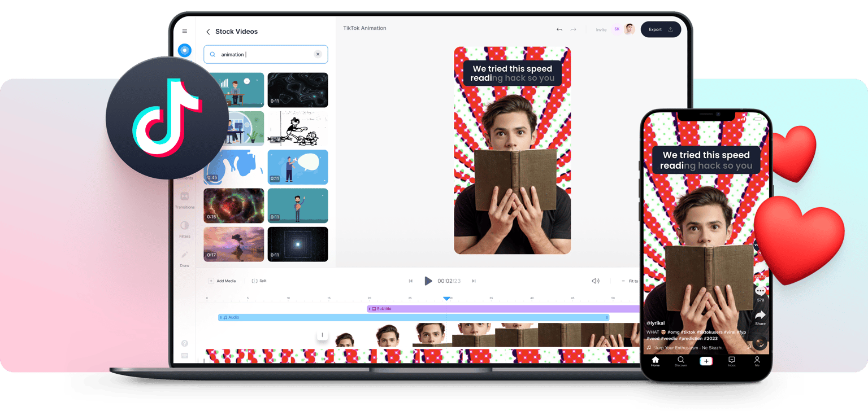
Task: Select the waving bearded man stock video
Action: (x=298, y=205)
